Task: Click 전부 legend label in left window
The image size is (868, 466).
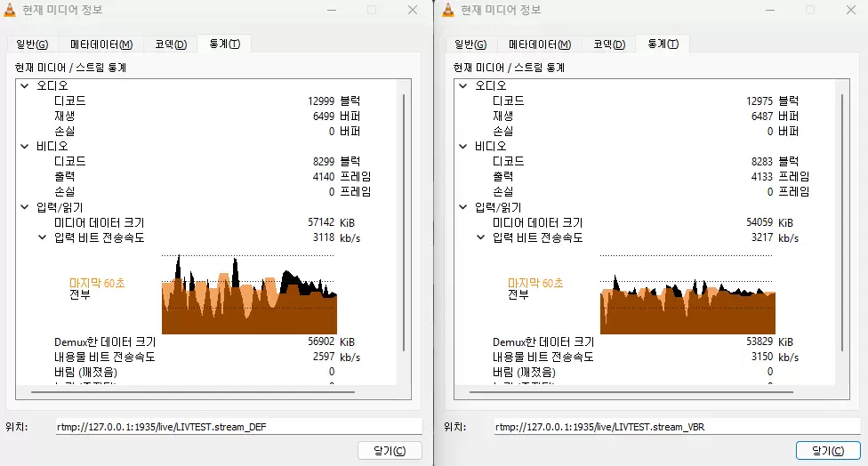Action: (x=80, y=294)
